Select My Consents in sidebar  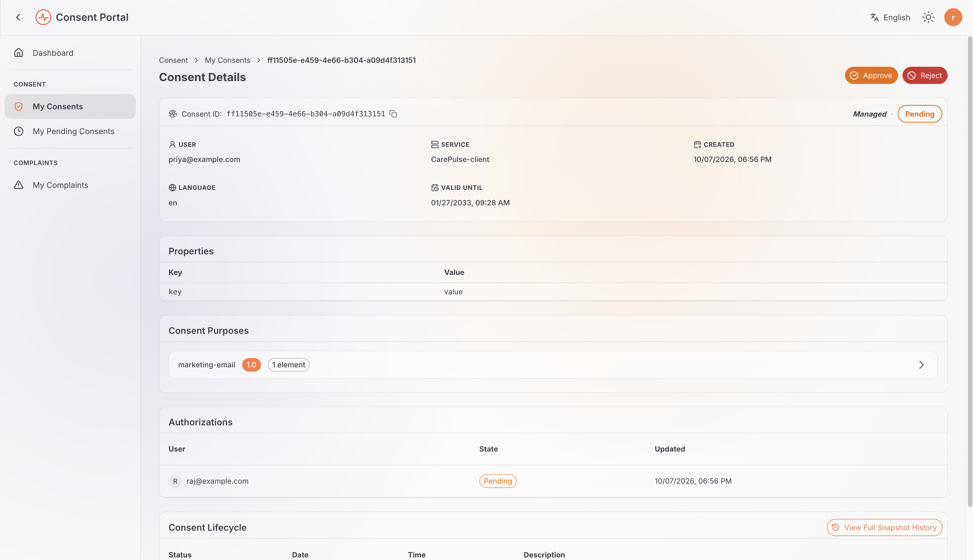tap(70, 106)
